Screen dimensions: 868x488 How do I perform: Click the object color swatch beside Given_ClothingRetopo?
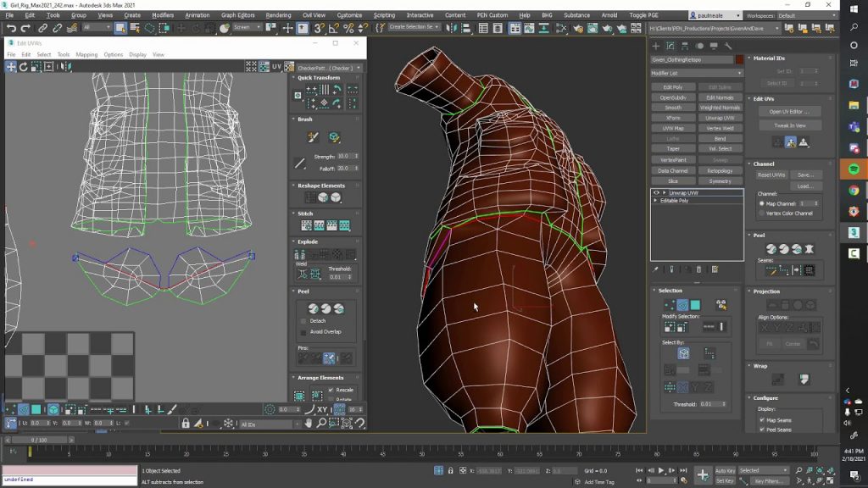[x=738, y=60]
